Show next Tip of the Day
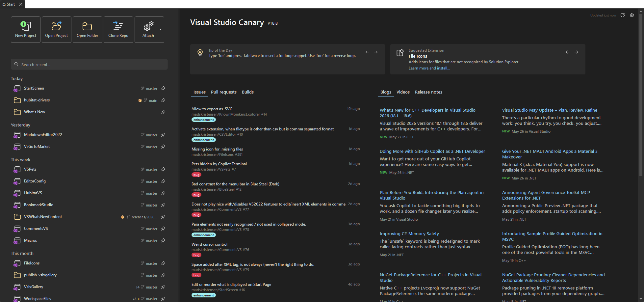This screenshot has width=644, height=302. tap(376, 52)
